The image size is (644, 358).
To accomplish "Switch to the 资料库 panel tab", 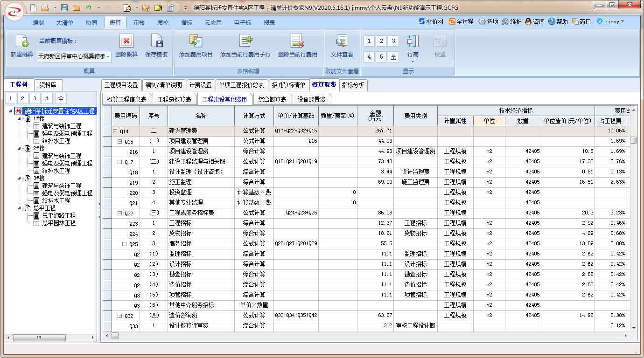I will (48, 85).
